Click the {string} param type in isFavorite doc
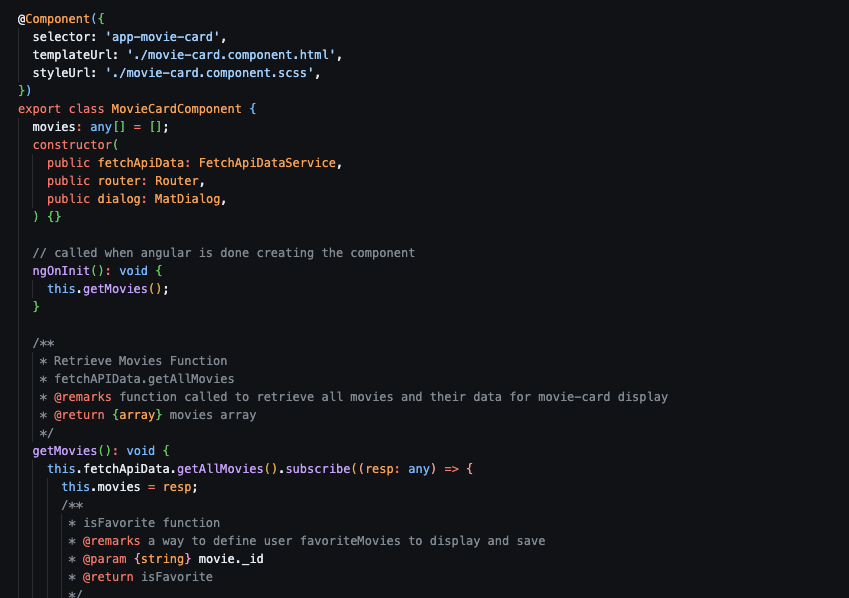This screenshot has height=598, width=849. [162, 559]
